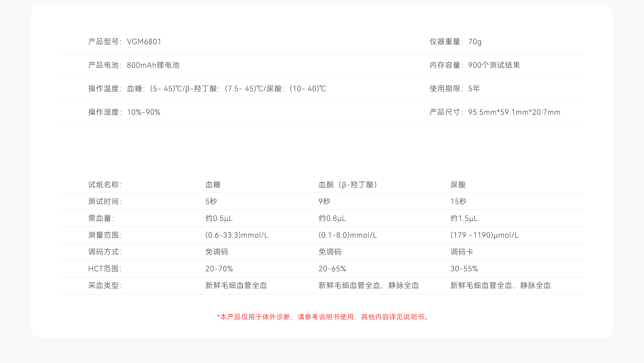Click the 血糖 test strip column header
644x363 pixels.
pos(213,185)
